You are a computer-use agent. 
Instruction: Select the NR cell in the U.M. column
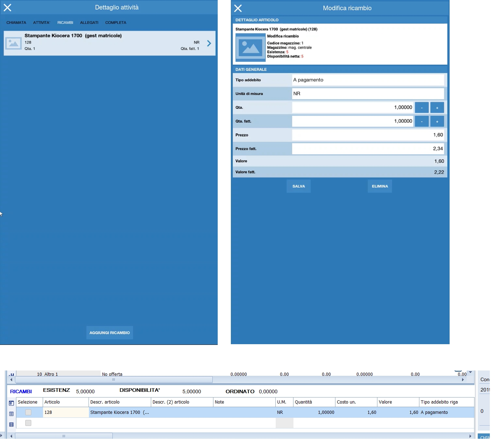[285, 412]
